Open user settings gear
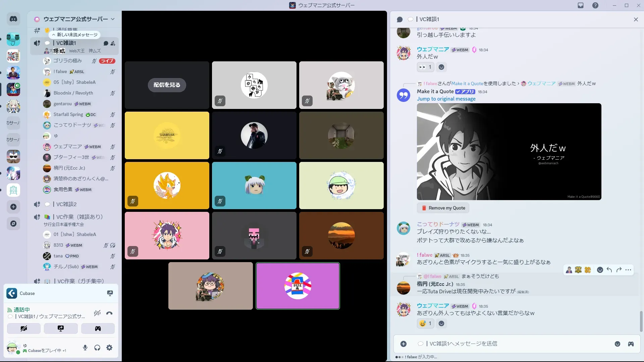Screen dimensions: 644x362 pyautogui.click(x=109, y=348)
